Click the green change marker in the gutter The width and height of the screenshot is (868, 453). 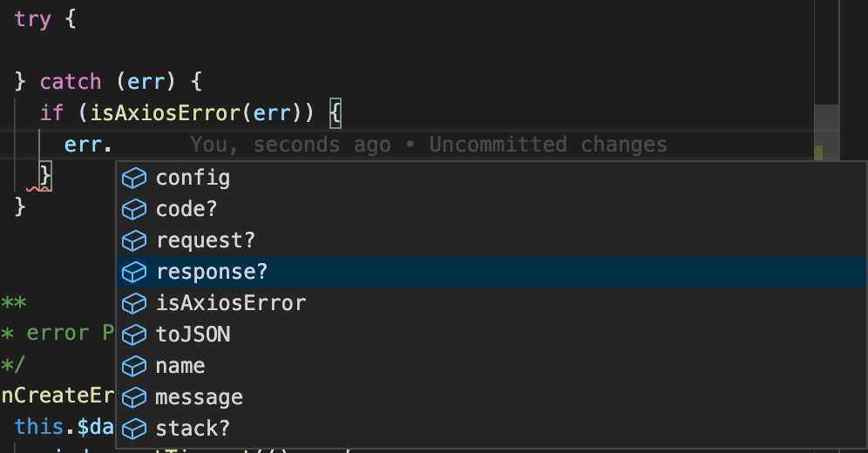click(818, 152)
